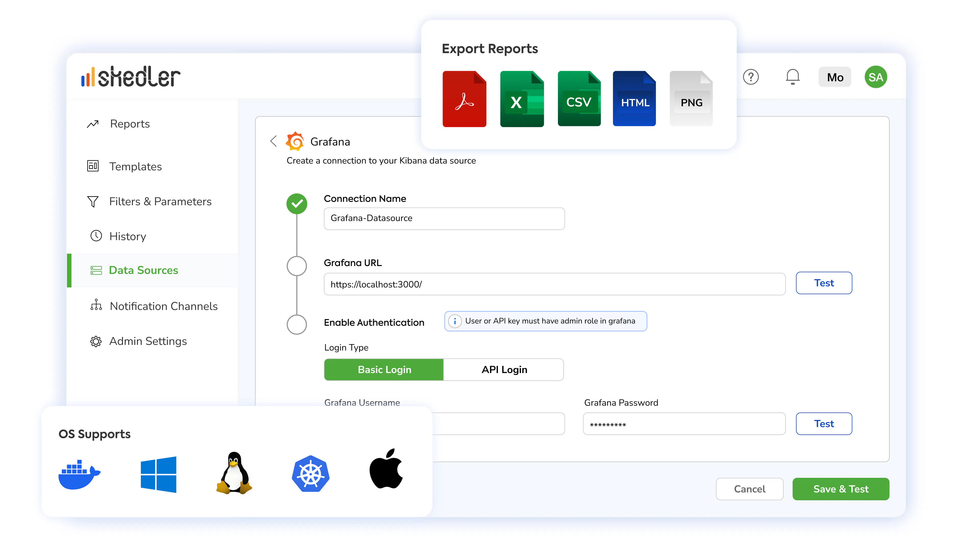980x551 pixels.
Task: Click the Reports trend-line icon
Action: 93,124
